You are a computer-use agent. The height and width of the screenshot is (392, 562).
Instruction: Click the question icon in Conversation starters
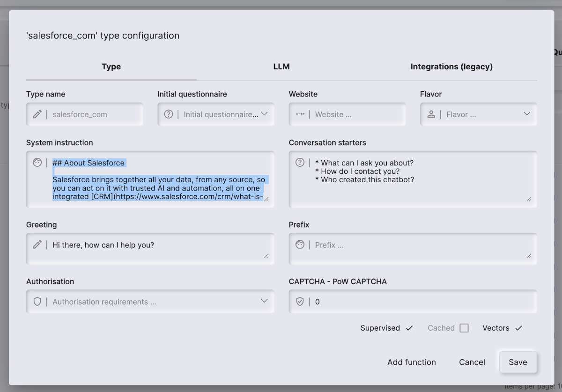tap(300, 163)
